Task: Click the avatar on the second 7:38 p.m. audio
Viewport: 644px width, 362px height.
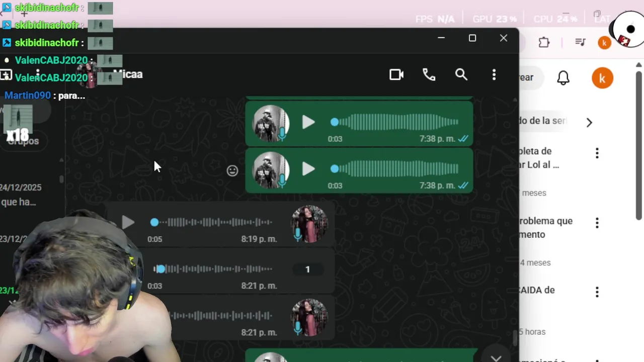Action: coord(271,170)
